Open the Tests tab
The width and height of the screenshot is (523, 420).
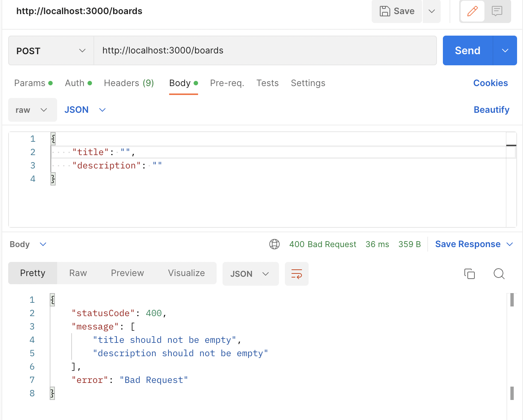coord(267,83)
